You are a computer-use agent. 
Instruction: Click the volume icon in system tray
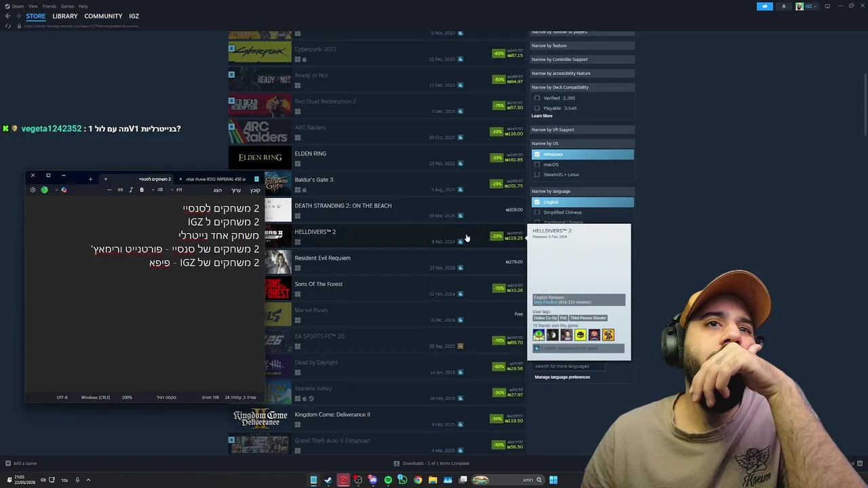tap(43, 480)
